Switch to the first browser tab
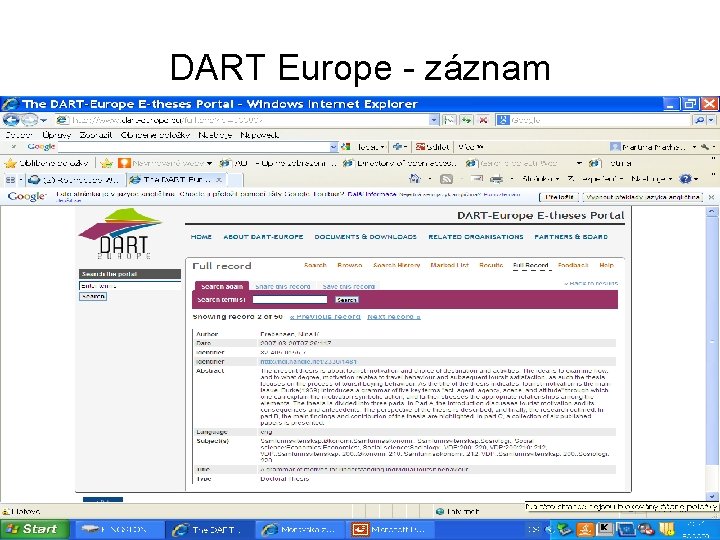This screenshot has height=540, width=720. coord(75,180)
